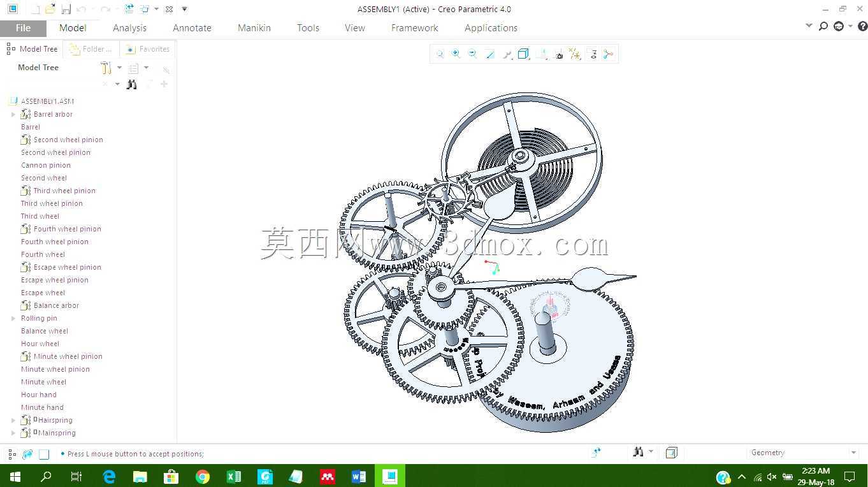Click the Regenerate icon in quick access toolbar
The height and width of the screenshot is (487, 868).
[129, 10]
